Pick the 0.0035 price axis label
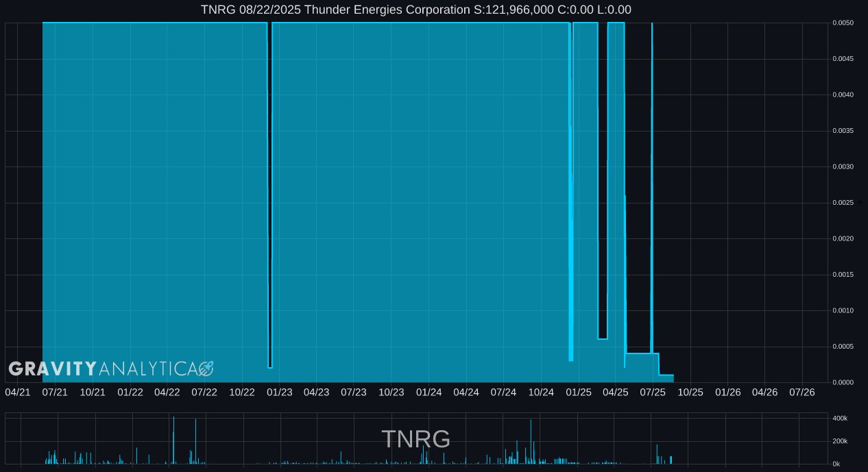Viewport: 868px width, 472px height. (x=843, y=131)
